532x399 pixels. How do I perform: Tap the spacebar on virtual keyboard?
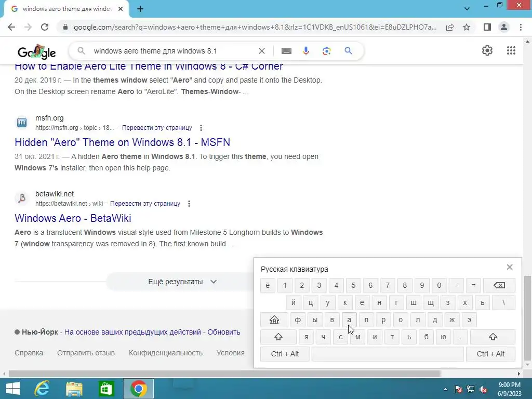pyautogui.click(x=388, y=354)
